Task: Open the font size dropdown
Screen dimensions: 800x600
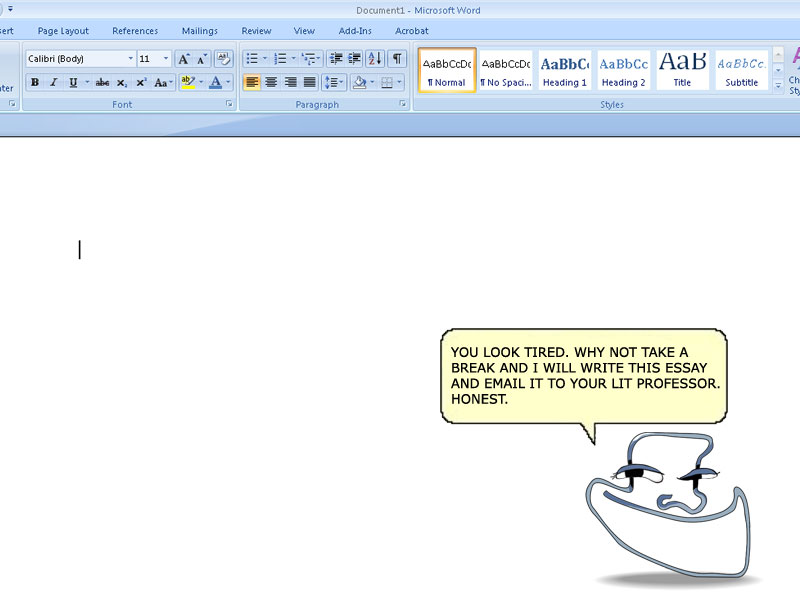Action: [x=165, y=59]
